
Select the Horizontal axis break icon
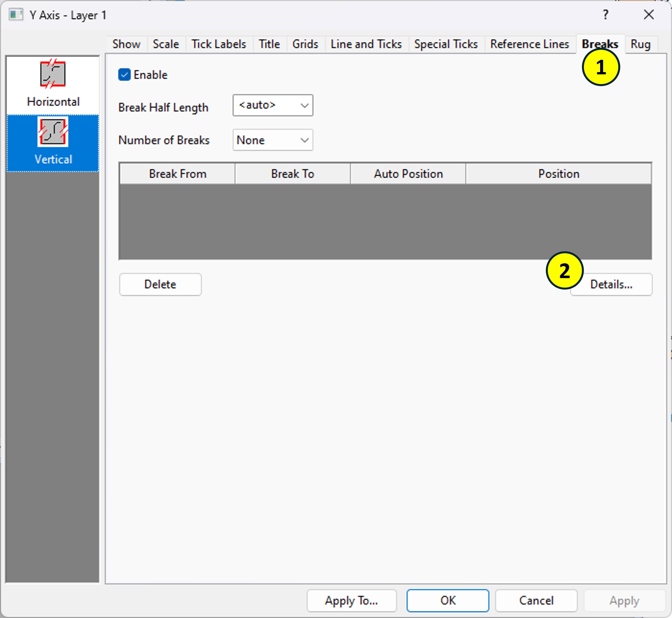click(x=53, y=74)
